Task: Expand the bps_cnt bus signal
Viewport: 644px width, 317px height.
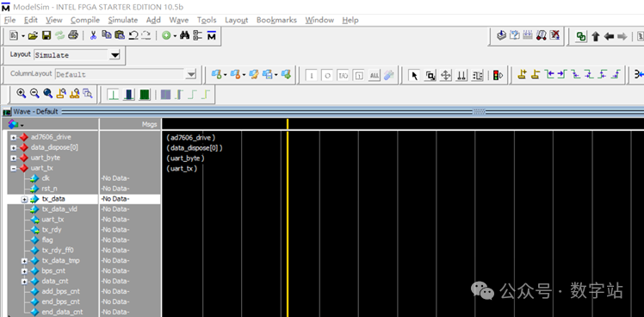Action: [24, 271]
